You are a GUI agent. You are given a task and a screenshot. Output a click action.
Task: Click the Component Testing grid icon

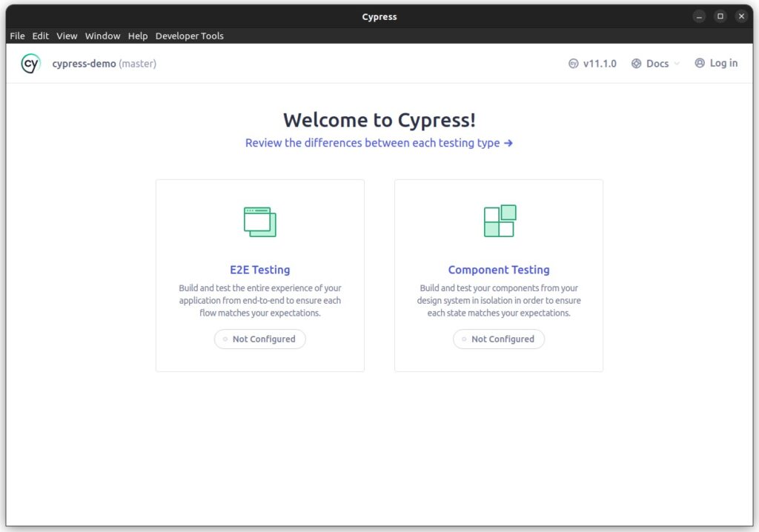[x=500, y=221]
